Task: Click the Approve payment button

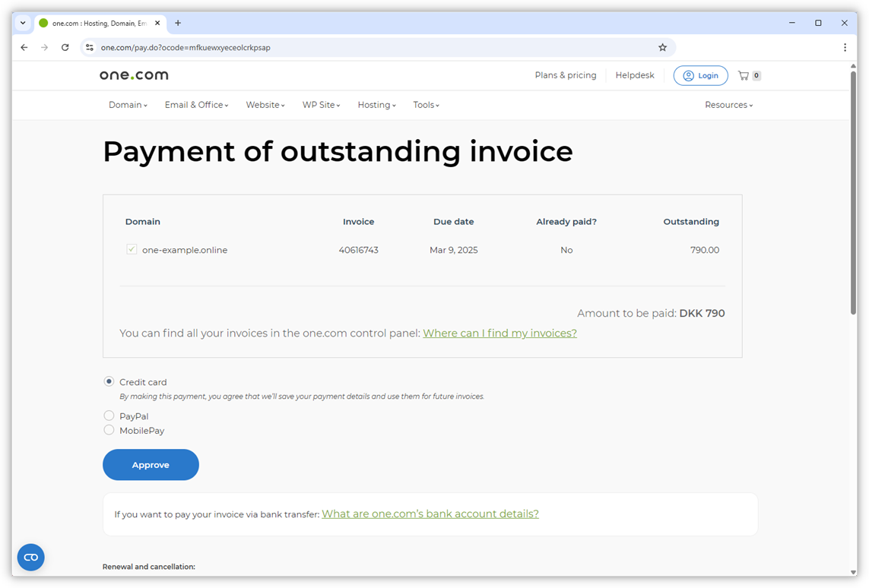Action: pyautogui.click(x=151, y=464)
